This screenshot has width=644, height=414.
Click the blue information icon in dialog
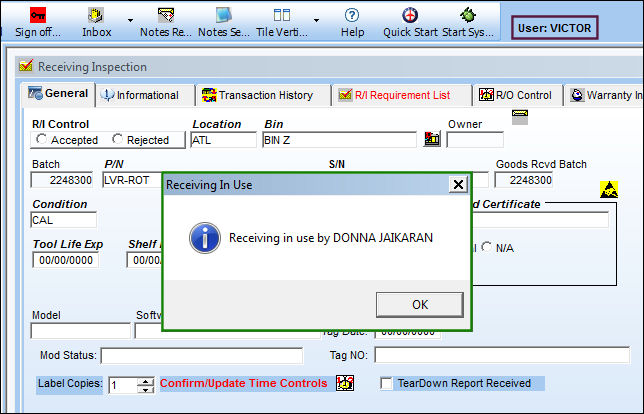(205, 238)
